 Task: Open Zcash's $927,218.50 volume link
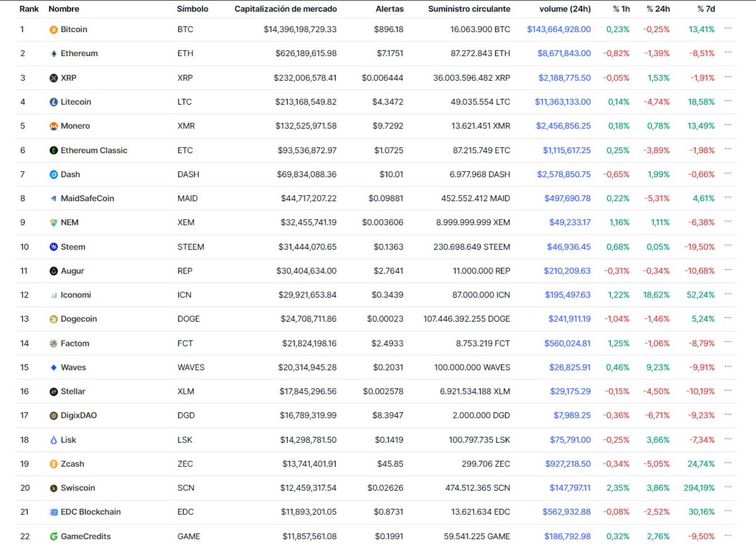pyautogui.click(x=568, y=464)
